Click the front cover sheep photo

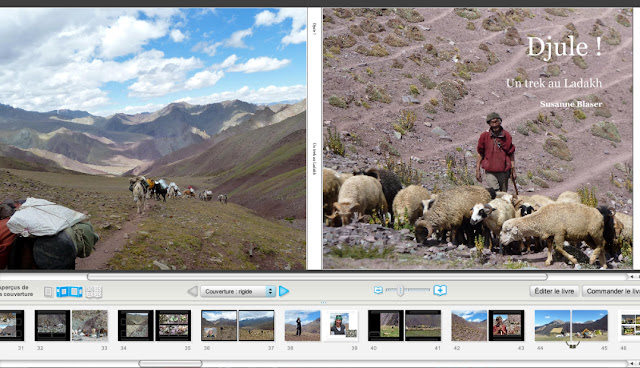tap(478, 139)
